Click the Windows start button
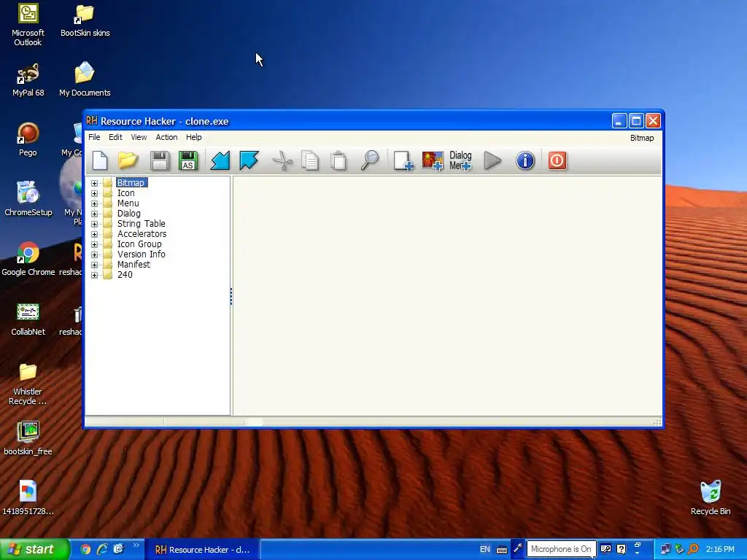The width and height of the screenshot is (747, 560). click(35, 550)
